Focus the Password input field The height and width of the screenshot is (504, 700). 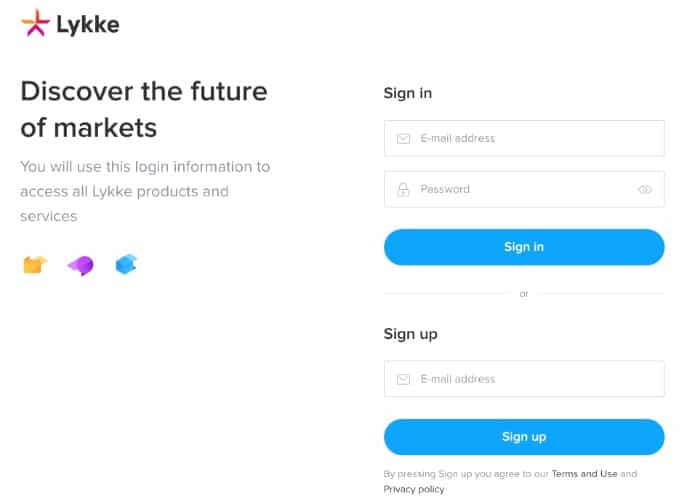pyautogui.click(x=524, y=189)
